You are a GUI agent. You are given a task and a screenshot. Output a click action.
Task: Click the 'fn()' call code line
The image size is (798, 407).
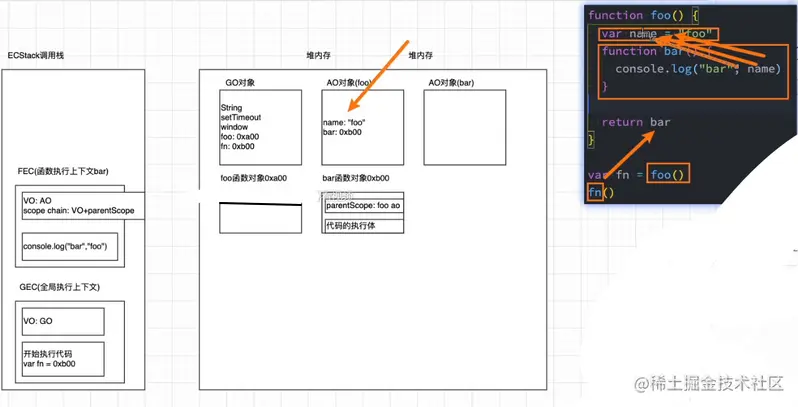point(601,193)
